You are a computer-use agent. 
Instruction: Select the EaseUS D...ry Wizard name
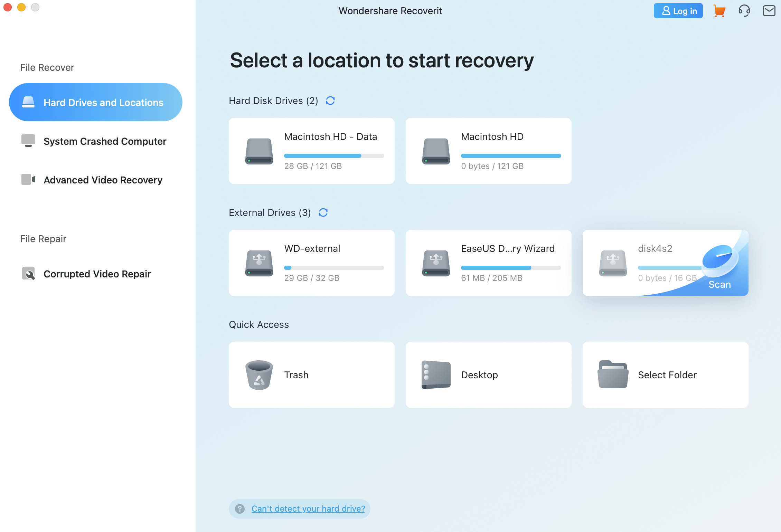click(508, 248)
